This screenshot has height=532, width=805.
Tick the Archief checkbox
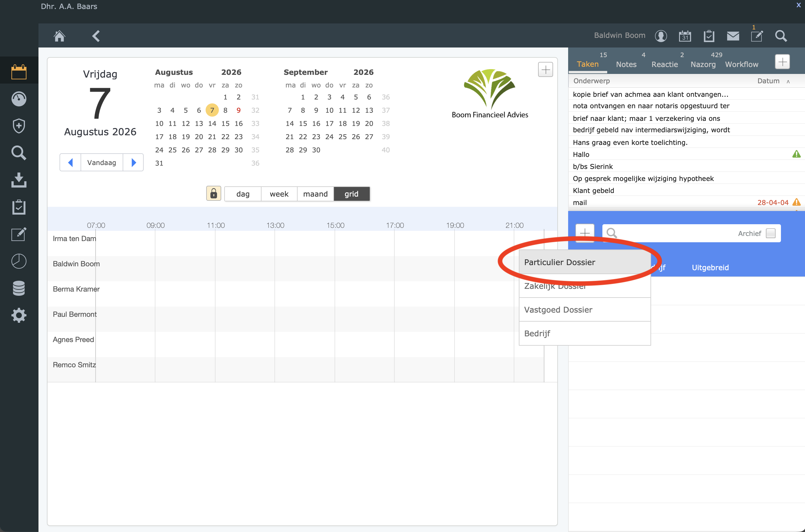[x=771, y=233]
